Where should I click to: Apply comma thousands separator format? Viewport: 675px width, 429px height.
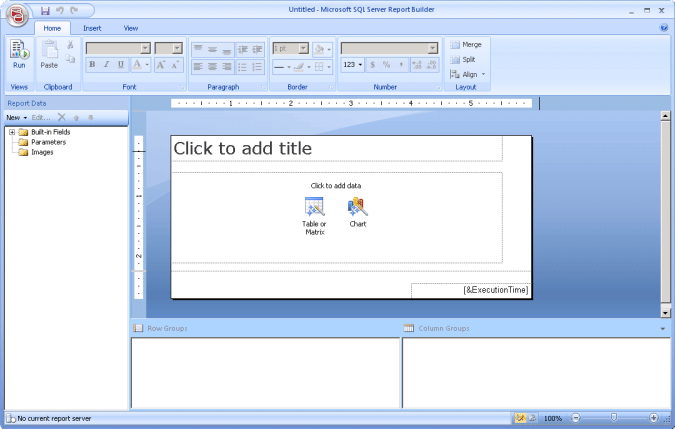401,65
